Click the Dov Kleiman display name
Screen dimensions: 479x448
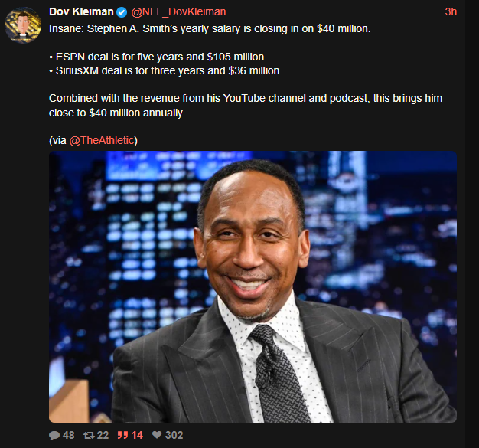tap(81, 12)
